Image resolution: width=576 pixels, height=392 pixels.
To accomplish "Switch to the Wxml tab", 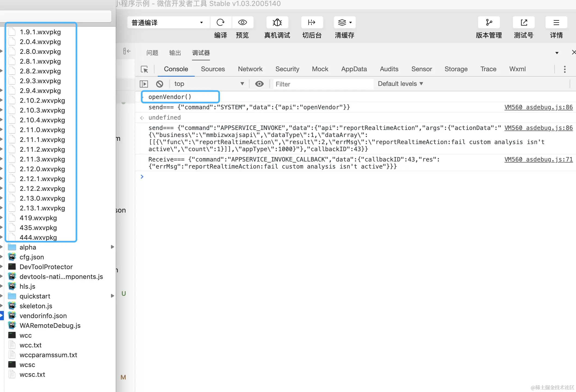I will pyautogui.click(x=517, y=69).
